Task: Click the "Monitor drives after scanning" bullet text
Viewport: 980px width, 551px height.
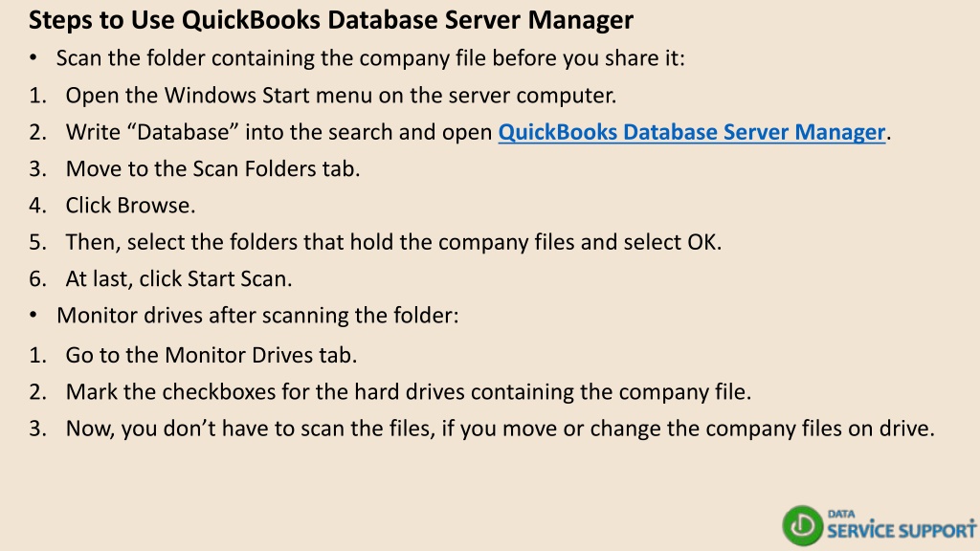Action: (257, 316)
